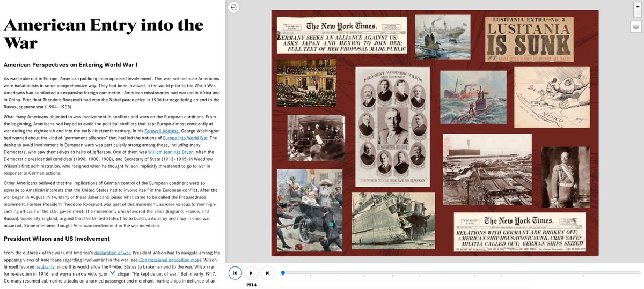
Task: Click the Mexico hand cartoon image
Action: click(552, 97)
